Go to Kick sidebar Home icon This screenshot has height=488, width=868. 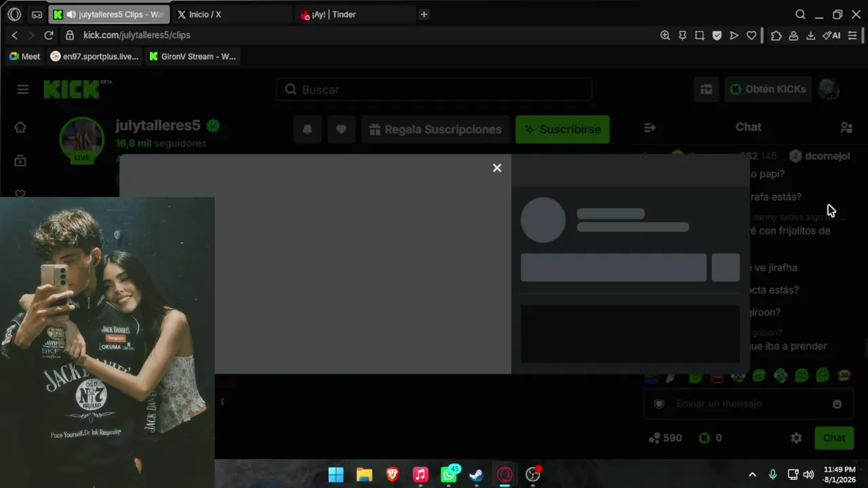tap(20, 127)
